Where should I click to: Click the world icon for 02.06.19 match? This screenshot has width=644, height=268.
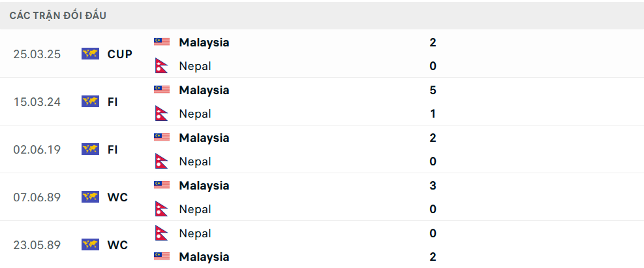coord(90,149)
